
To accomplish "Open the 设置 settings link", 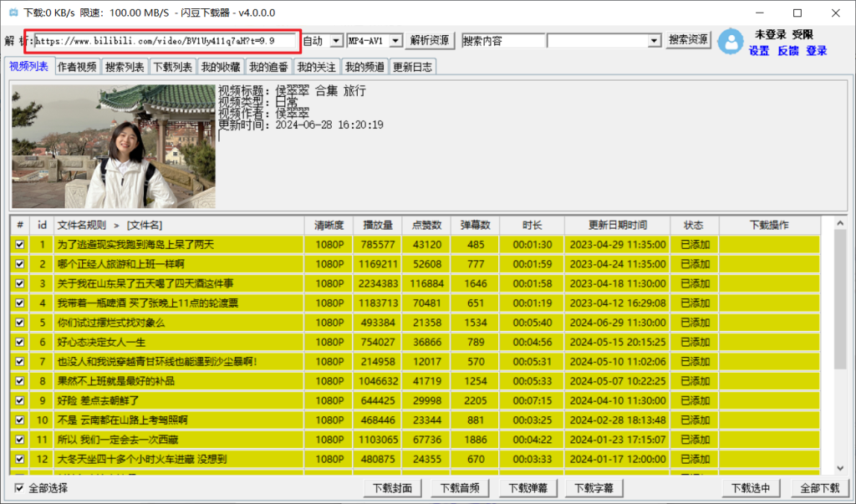I will 759,51.
